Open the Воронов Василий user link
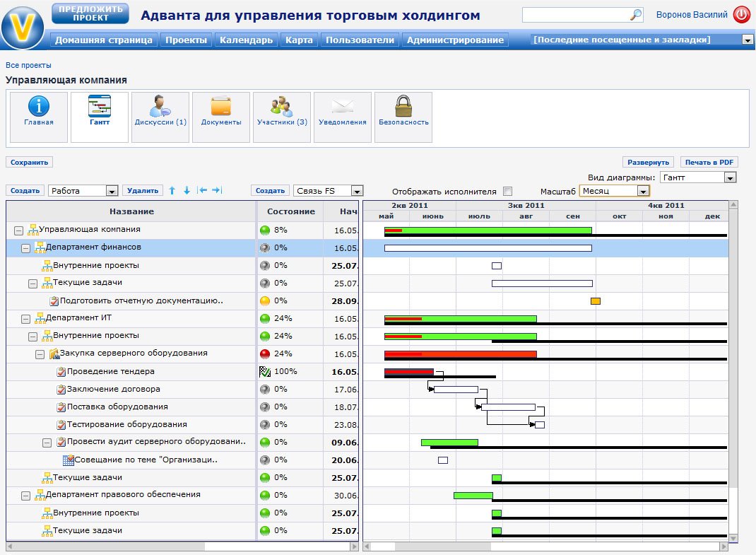 coord(692,15)
